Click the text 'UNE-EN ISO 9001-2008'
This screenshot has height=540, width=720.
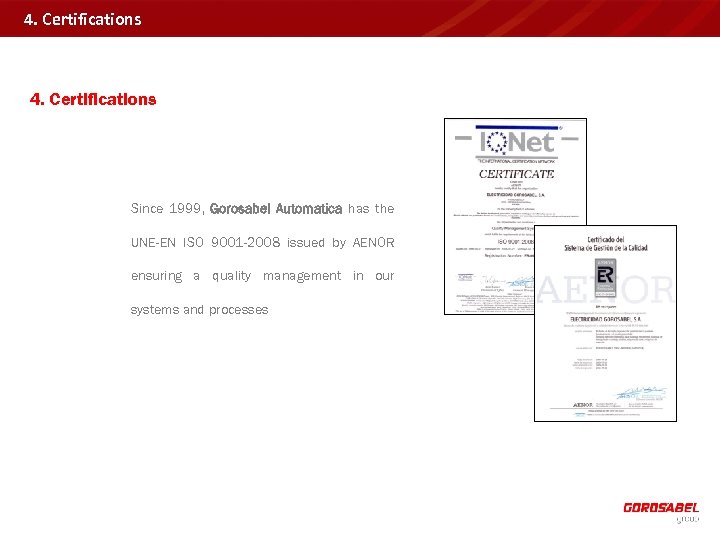[205, 242]
